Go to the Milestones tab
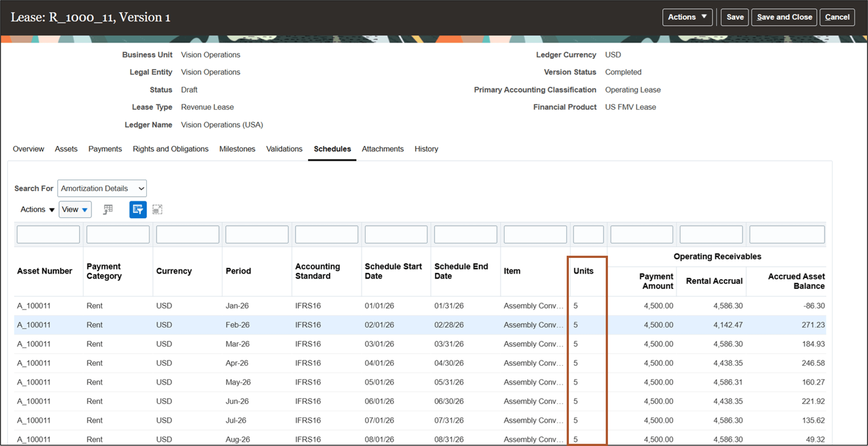 pyautogui.click(x=237, y=149)
